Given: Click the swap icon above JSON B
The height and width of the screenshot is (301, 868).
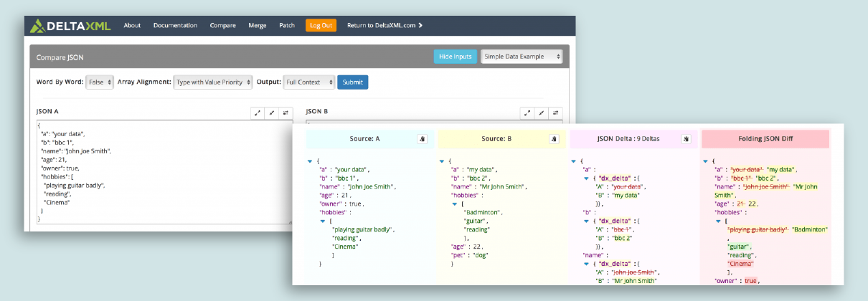Looking at the screenshot, I should [555, 113].
